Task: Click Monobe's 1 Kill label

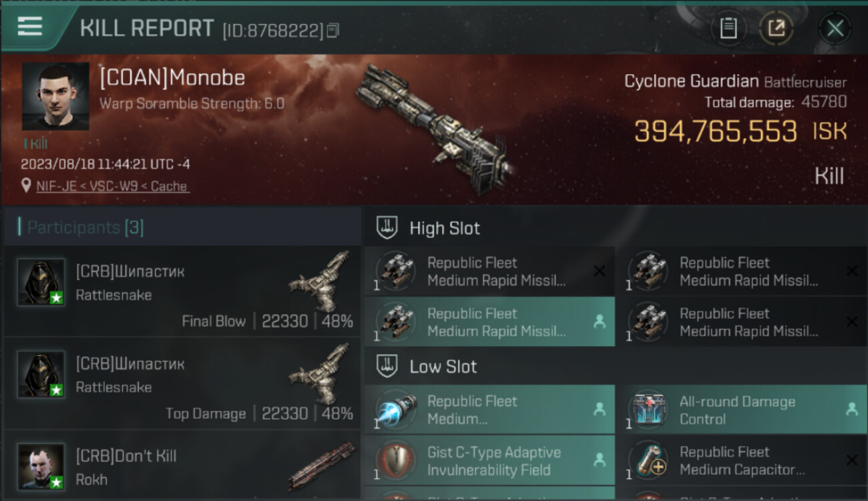Action: (35, 144)
